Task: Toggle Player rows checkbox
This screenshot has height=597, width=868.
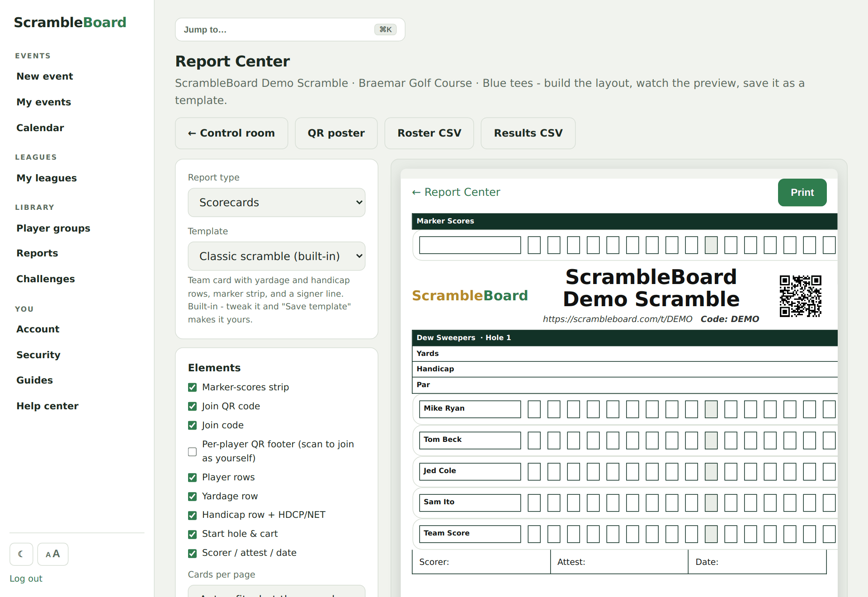Action: pos(192,477)
